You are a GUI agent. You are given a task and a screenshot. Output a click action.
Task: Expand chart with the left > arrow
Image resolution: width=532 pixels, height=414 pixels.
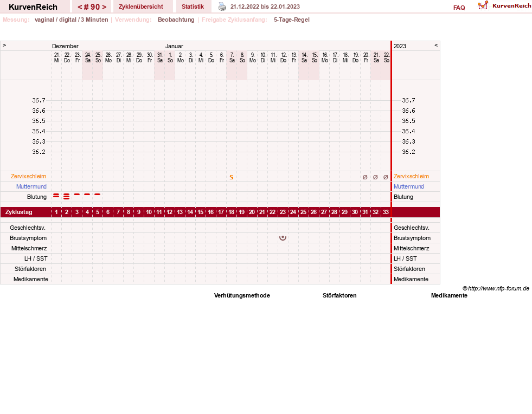4,45
